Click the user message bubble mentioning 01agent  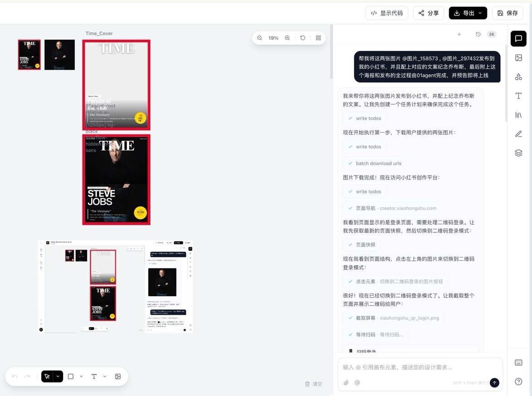coord(427,67)
